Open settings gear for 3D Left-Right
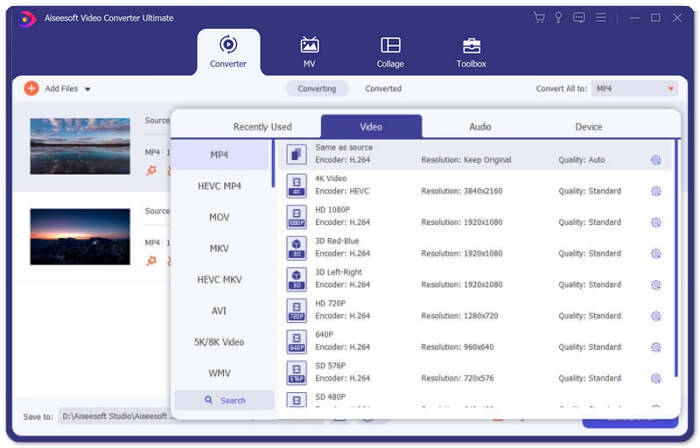 coord(655,285)
